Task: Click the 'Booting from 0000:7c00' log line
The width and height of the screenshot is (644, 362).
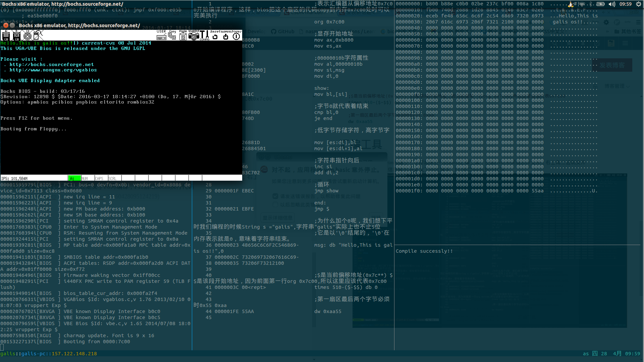Action: [x=65, y=342]
